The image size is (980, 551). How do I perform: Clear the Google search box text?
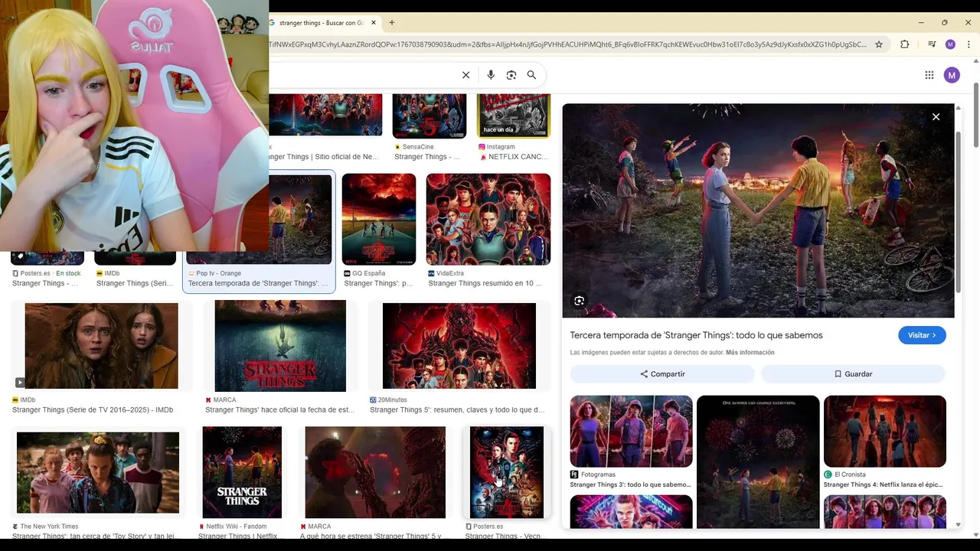465,75
